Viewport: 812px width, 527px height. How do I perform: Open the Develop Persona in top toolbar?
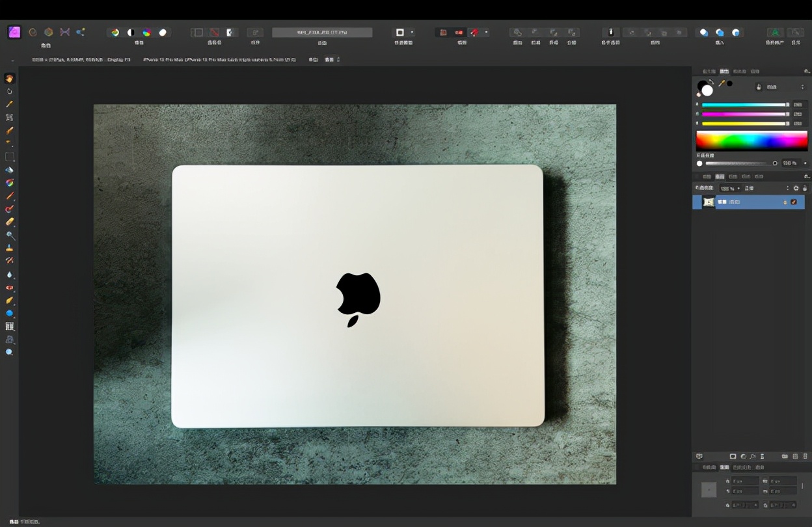(x=48, y=32)
